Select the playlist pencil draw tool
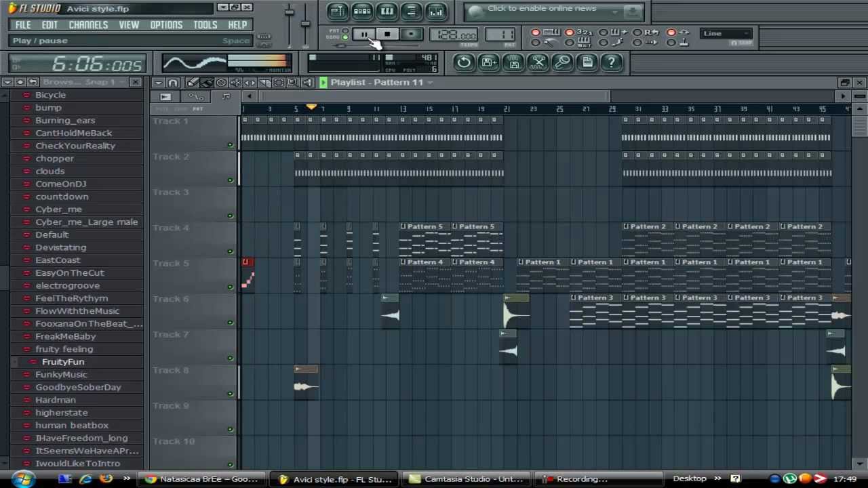Viewport: 868px width, 488px height. 193,83
